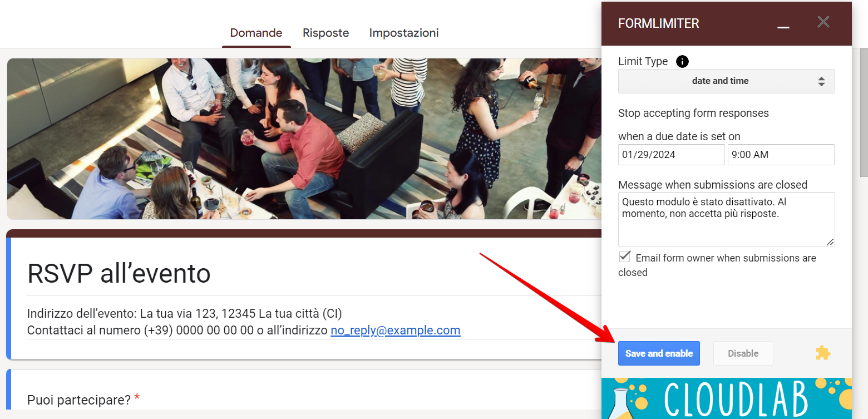Click the event address line text
Screen dimensions: 868x419
pyautogui.click(x=184, y=313)
